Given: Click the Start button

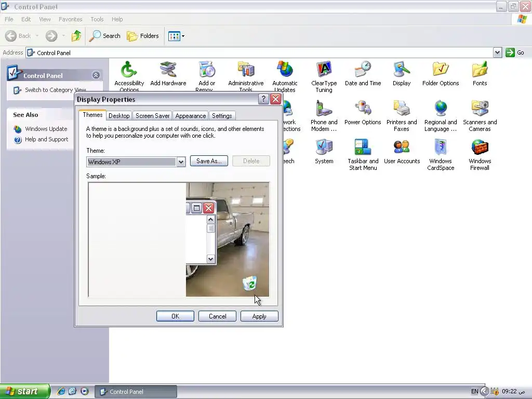Looking at the screenshot, I should pos(24,391).
